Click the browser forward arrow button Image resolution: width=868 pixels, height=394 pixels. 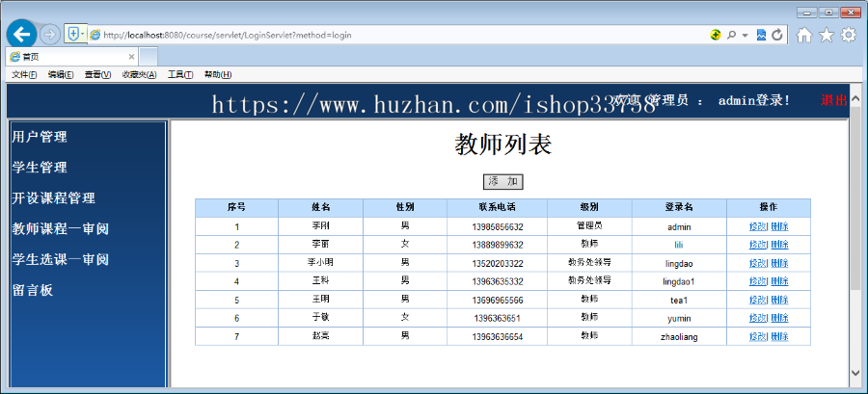point(50,35)
